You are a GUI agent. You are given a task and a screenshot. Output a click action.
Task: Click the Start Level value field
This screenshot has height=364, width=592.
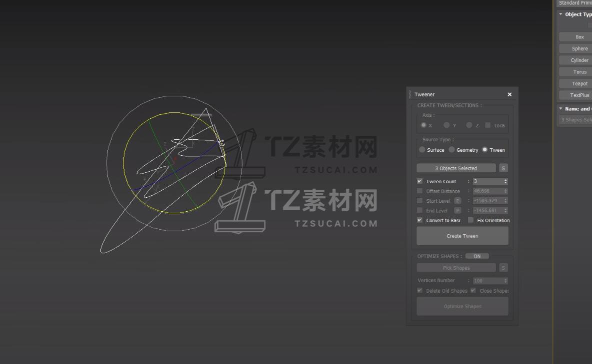coord(488,201)
